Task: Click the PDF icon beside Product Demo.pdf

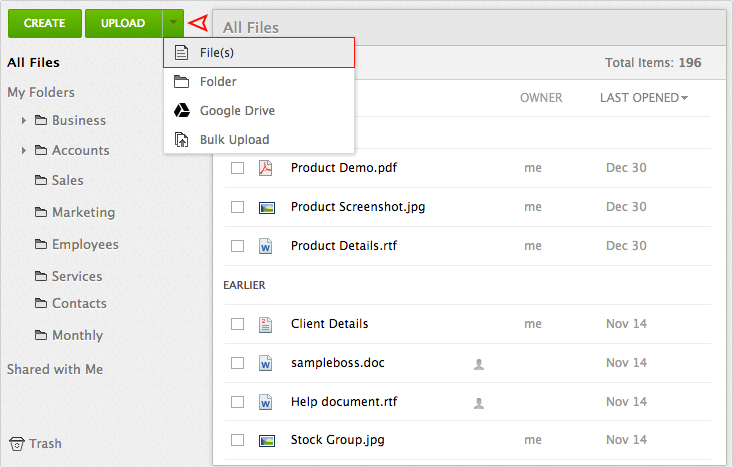Action: pyautogui.click(x=266, y=168)
